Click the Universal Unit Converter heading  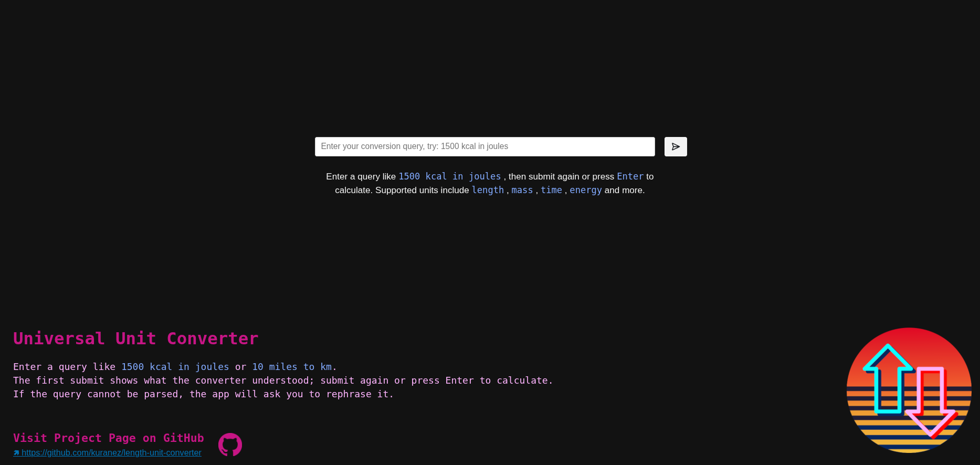(136, 339)
